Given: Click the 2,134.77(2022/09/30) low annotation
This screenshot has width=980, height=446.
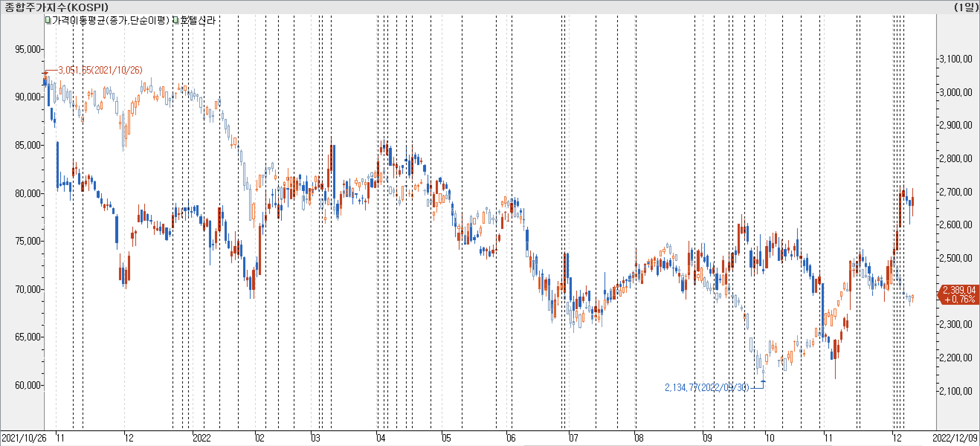Looking at the screenshot, I should pyautogui.click(x=706, y=387).
